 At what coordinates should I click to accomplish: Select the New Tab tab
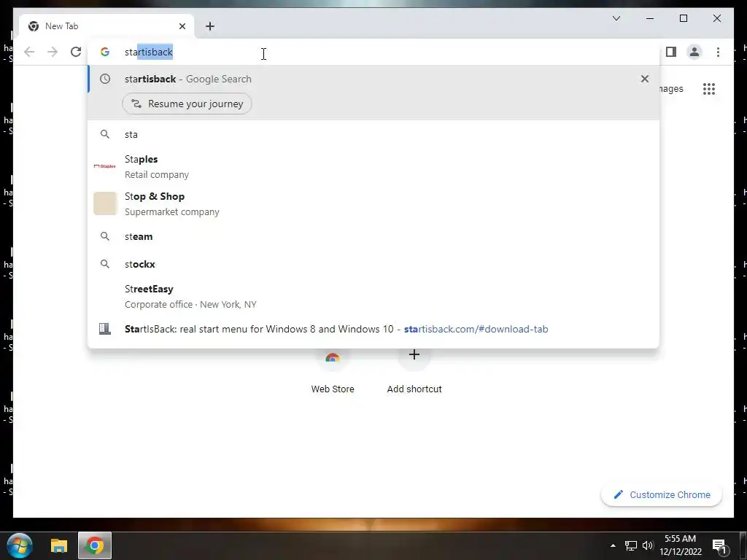point(107,26)
